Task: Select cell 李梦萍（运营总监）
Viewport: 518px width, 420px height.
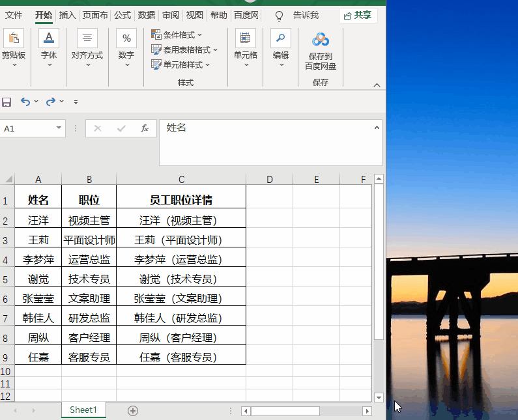Action: [181, 257]
